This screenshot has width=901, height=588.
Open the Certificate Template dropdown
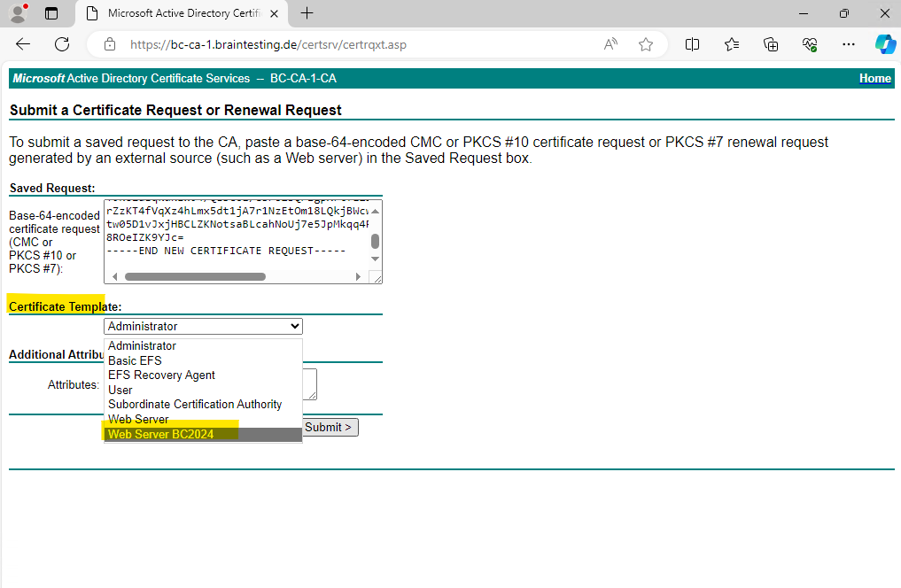(204, 326)
